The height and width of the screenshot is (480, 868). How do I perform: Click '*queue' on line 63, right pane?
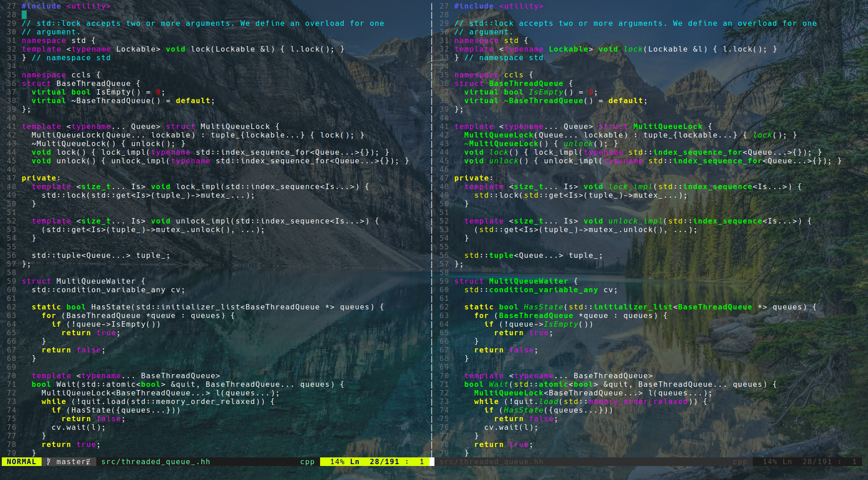[593, 315]
